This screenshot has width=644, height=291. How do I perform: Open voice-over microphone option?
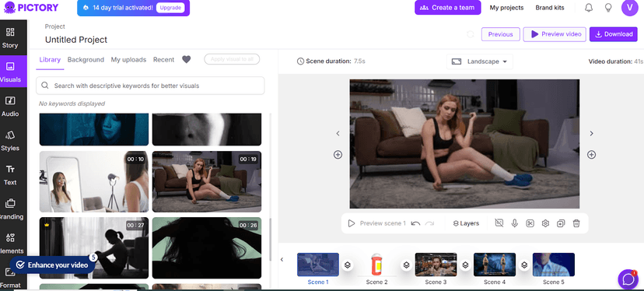coord(514,223)
